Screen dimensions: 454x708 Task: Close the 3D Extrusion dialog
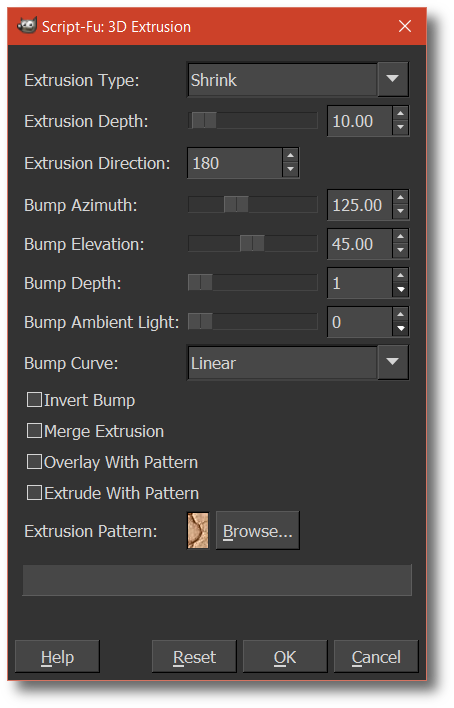point(405,26)
